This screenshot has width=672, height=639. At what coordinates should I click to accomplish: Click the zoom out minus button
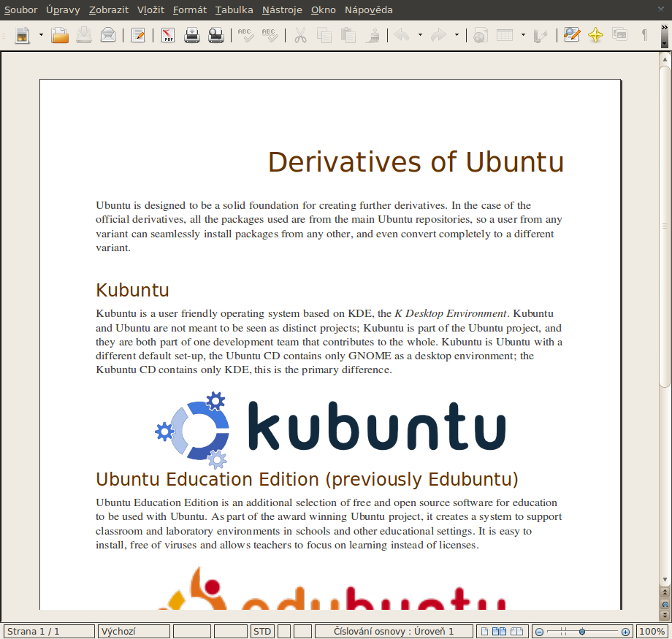coord(540,632)
